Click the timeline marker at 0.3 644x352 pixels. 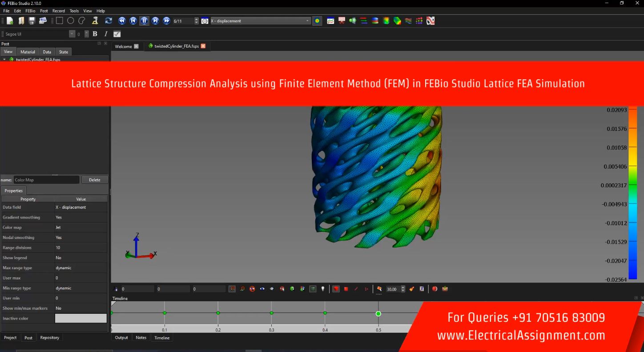271,313
